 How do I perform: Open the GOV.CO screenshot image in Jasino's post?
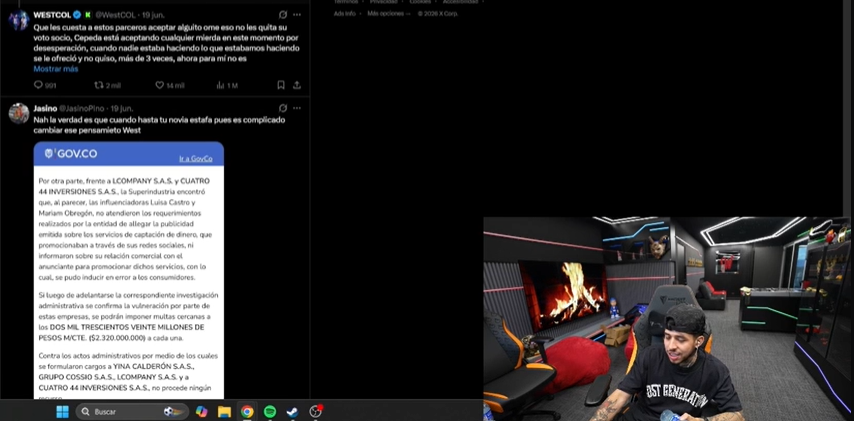[129, 270]
